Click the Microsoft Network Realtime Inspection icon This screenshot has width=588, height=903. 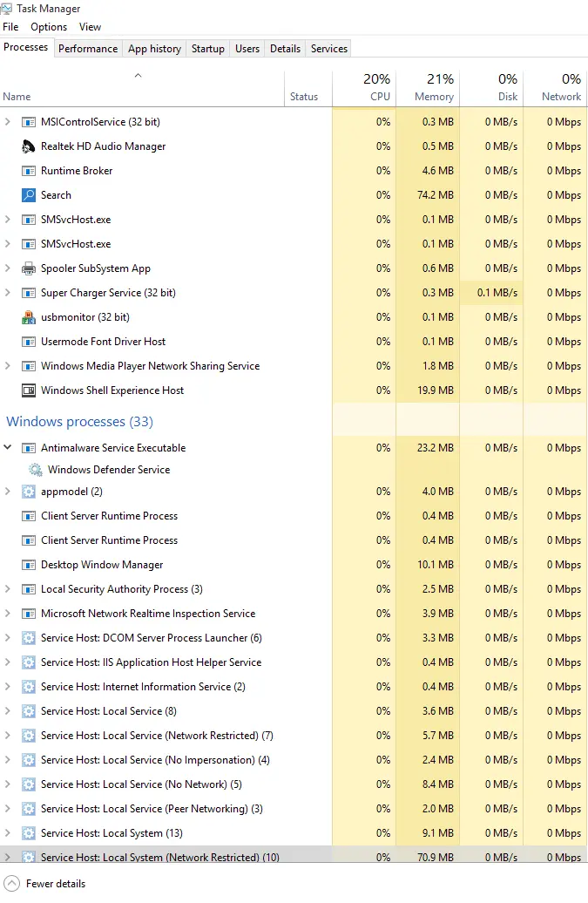coord(28,614)
